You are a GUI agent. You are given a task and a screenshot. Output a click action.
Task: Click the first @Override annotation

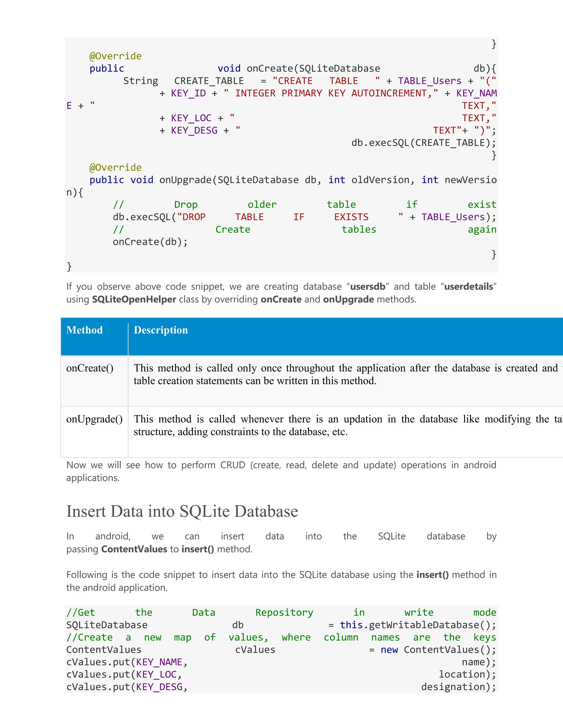tap(115, 56)
